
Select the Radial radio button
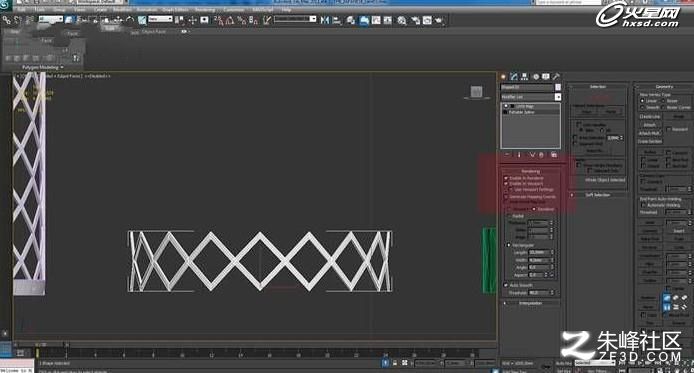pyautogui.click(x=509, y=216)
